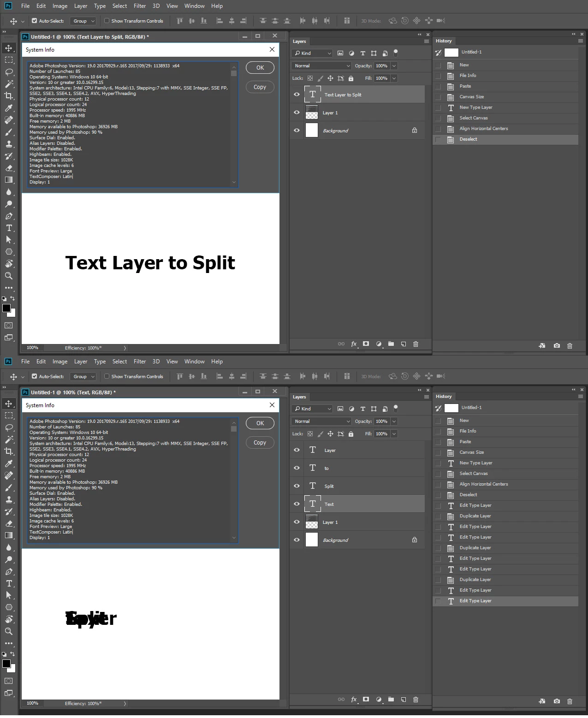588x718 pixels.
Task: Expand Fill slider arrow in upper Layers panel
Action: pos(394,78)
